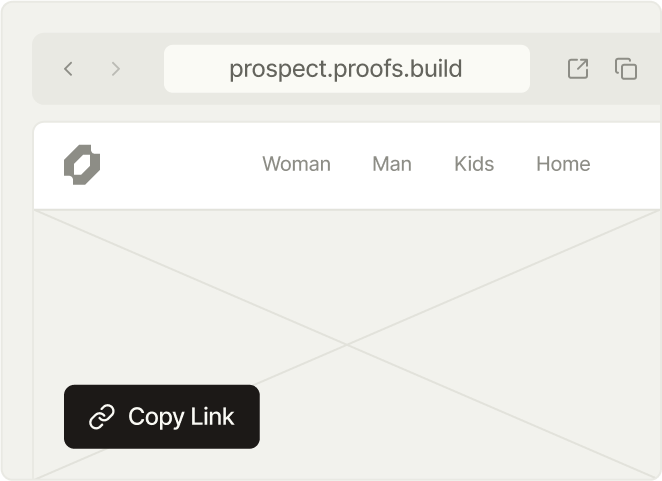
Task: Click the duplicate pages icon in toolbar
Action: 626,69
